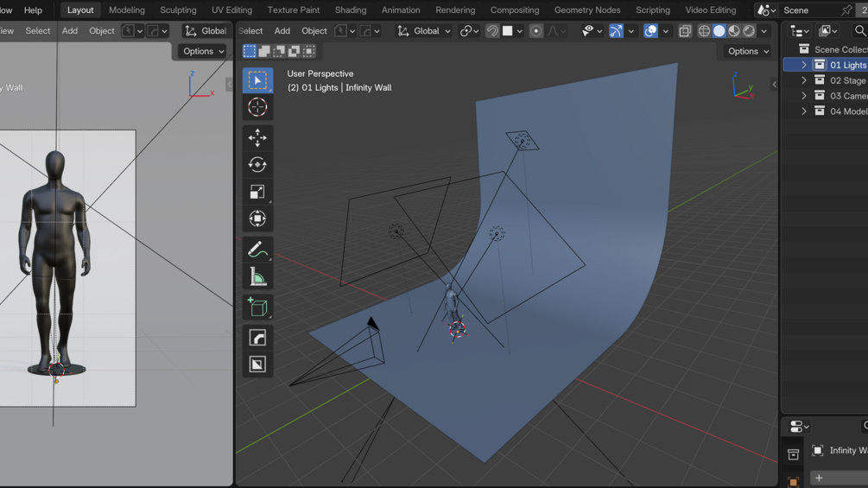Click the plus button in properties panel

pos(819,478)
